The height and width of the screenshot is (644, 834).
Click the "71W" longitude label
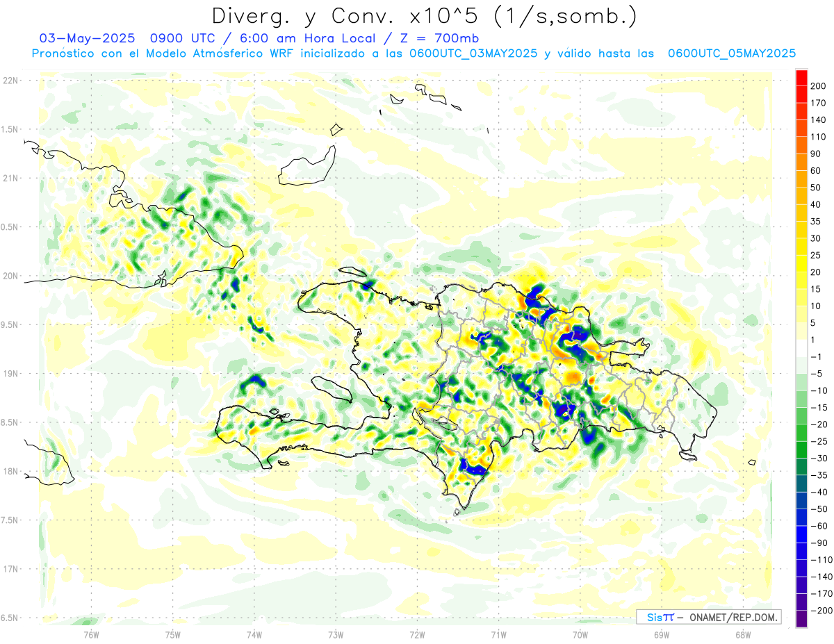(498, 634)
